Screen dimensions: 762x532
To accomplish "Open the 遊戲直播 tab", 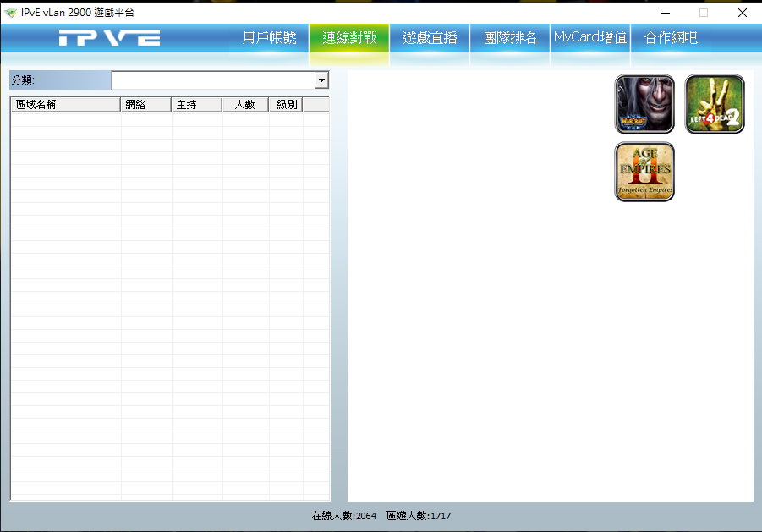I will pyautogui.click(x=430, y=38).
